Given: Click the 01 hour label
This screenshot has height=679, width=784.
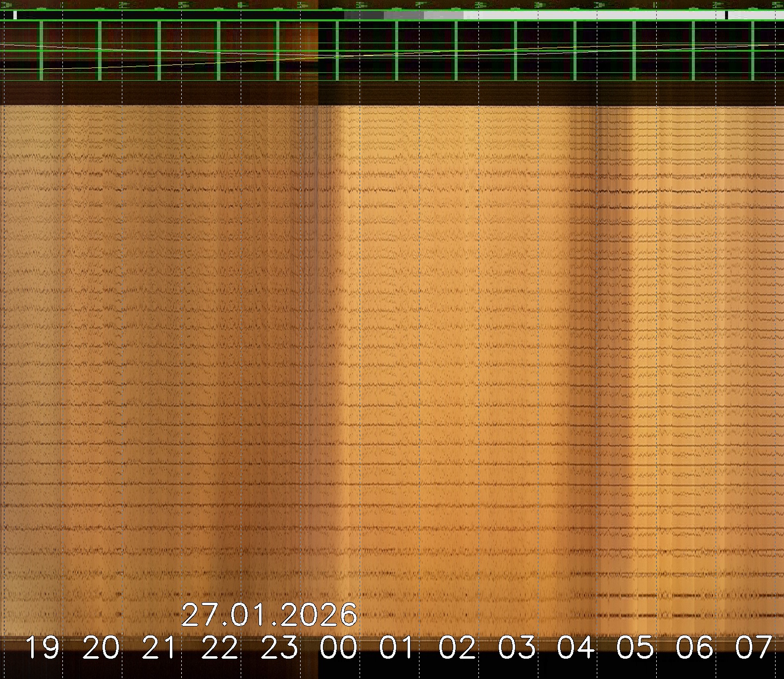Looking at the screenshot, I should coord(397,648).
